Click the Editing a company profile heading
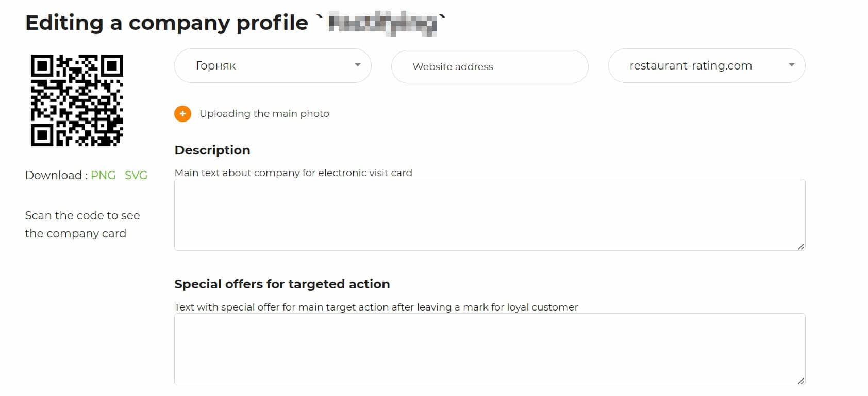 click(x=166, y=23)
